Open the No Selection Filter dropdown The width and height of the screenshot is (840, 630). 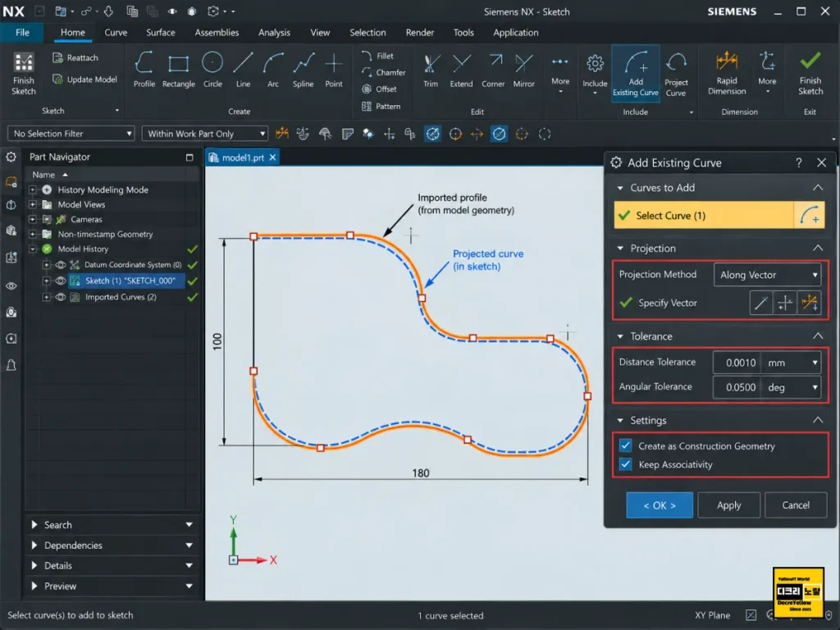pos(71,134)
